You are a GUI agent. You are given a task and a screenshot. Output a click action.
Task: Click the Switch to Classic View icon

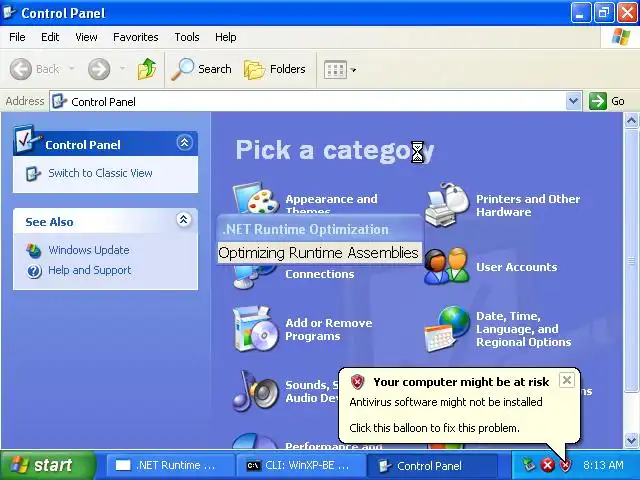coord(33,173)
